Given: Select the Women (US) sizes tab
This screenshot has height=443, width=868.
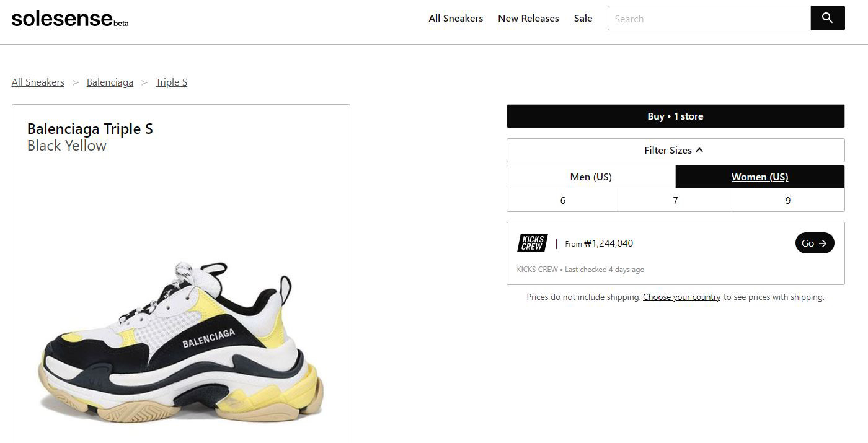Looking at the screenshot, I should [x=759, y=177].
